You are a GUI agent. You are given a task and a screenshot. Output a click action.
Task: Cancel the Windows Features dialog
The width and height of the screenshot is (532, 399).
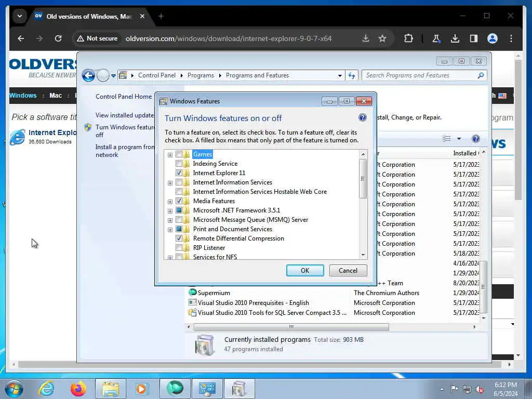click(x=348, y=270)
